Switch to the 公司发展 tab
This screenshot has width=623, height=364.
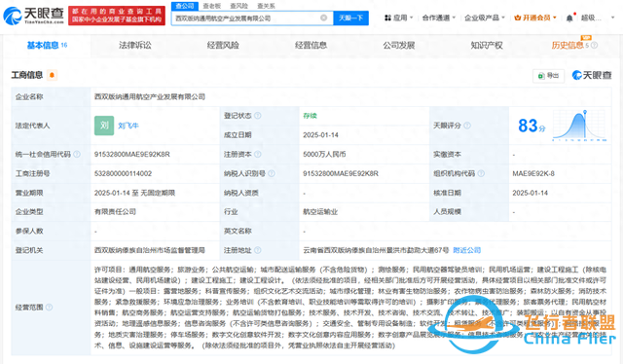pyautogui.click(x=399, y=46)
